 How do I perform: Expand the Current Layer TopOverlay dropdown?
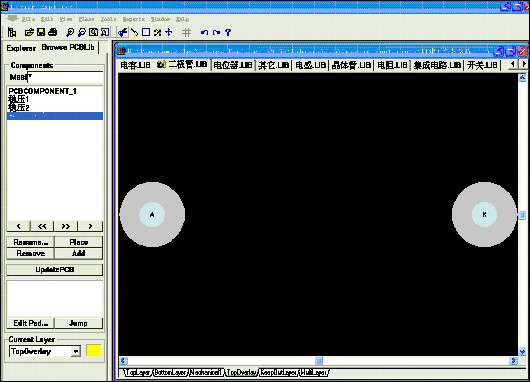coord(76,351)
